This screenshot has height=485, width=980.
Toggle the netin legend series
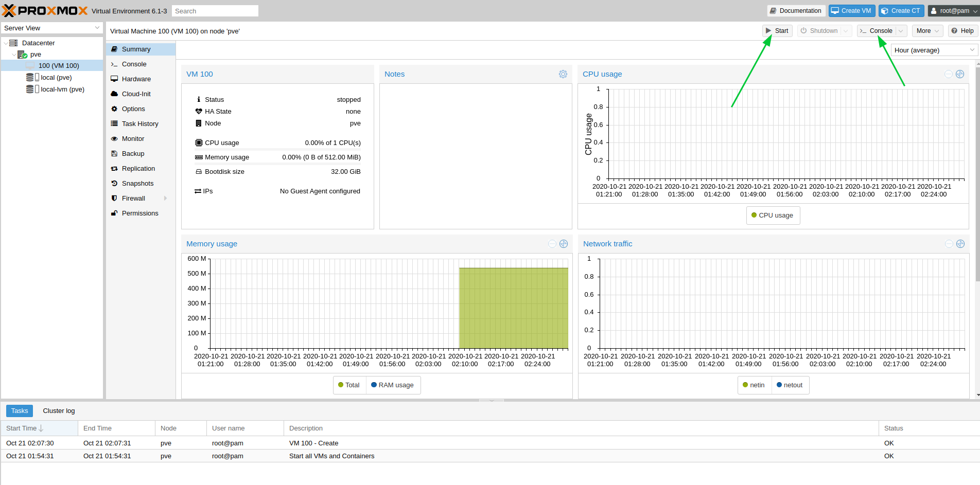pos(754,385)
